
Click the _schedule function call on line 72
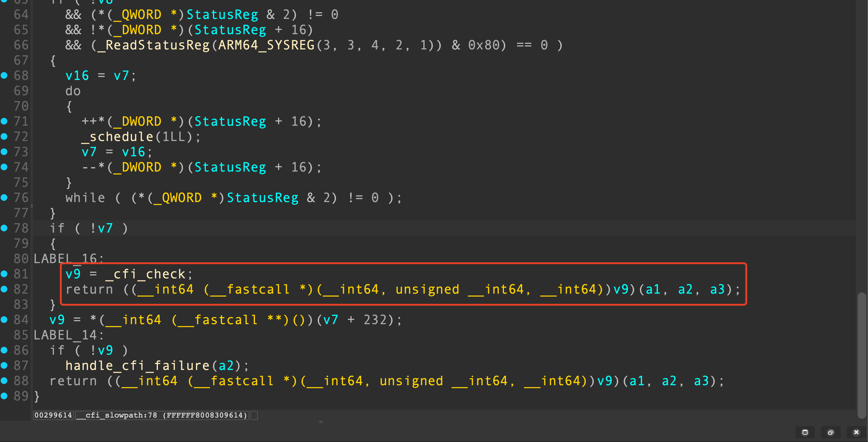[117, 137]
